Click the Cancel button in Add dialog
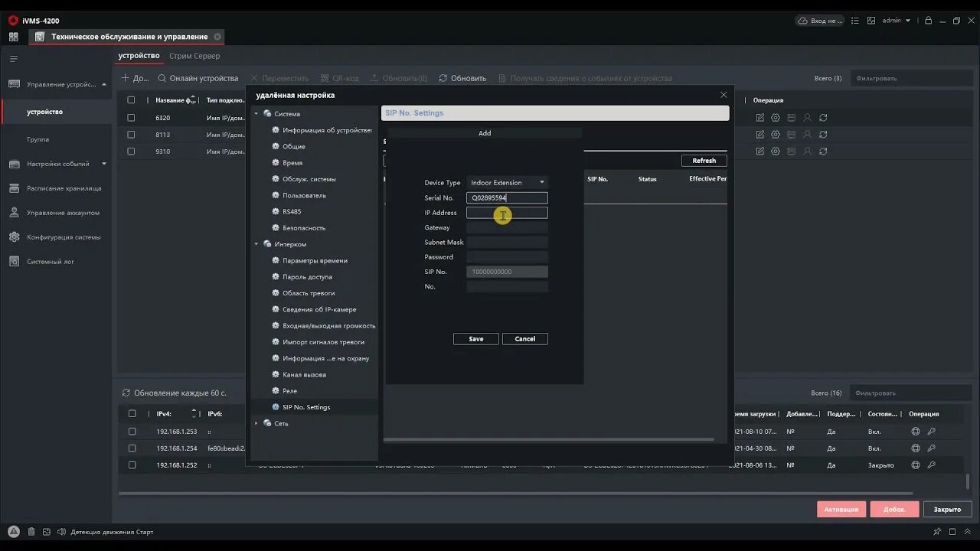 [525, 339]
